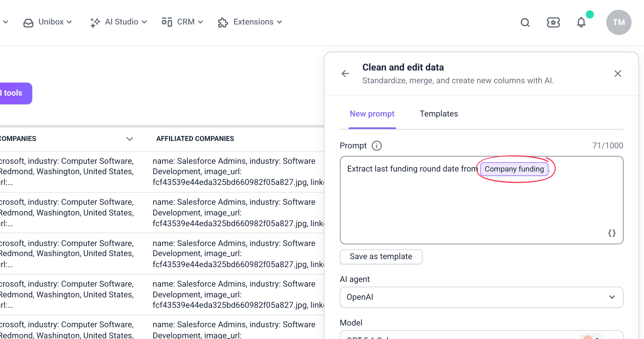Click inside the Prompt text area

[x=482, y=200]
